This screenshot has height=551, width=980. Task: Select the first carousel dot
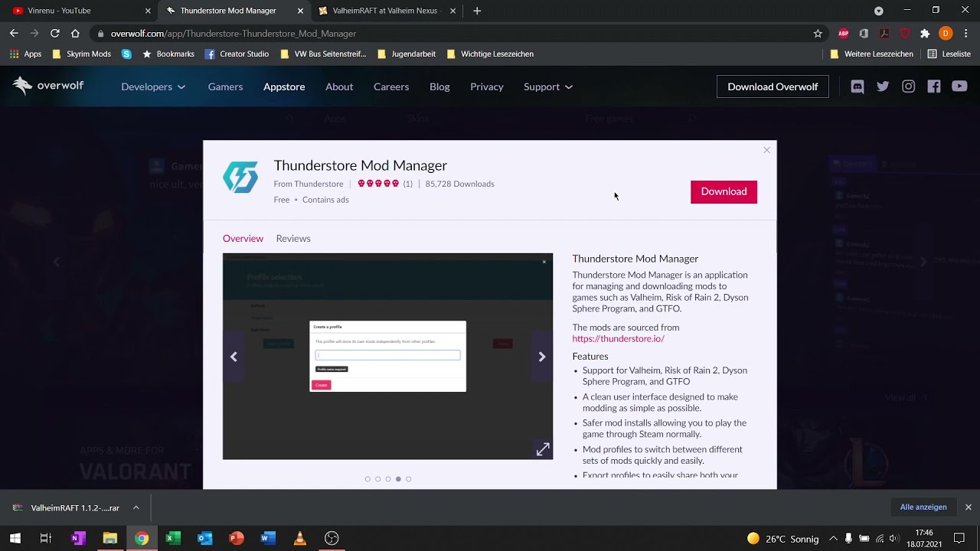pos(367,479)
